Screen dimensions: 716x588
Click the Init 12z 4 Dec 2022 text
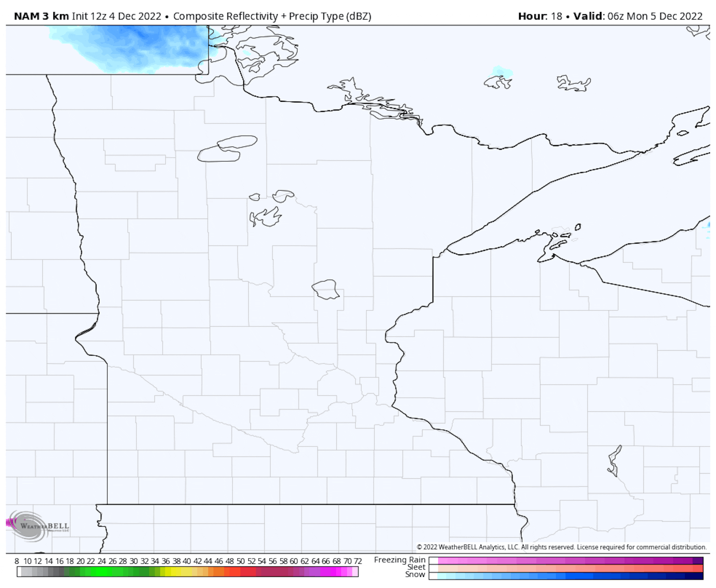point(116,16)
